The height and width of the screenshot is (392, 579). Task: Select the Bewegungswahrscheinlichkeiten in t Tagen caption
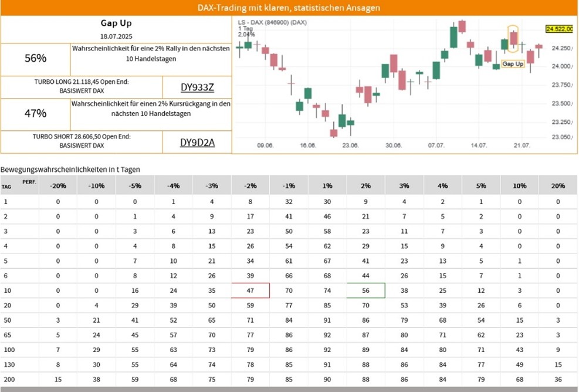pos(70,170)
